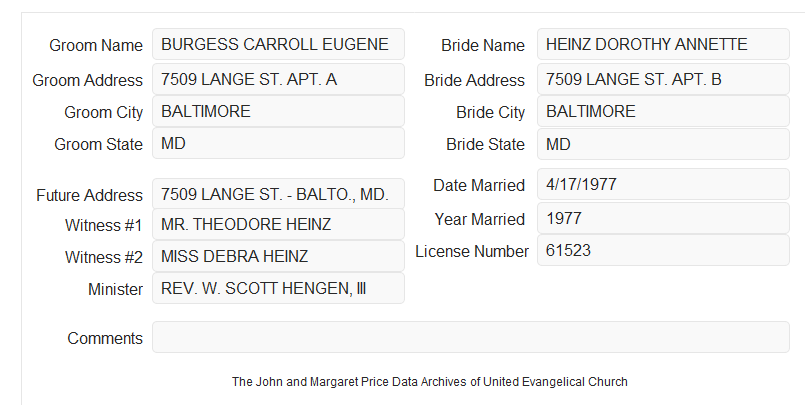Click the License Number label

point(472,252)
